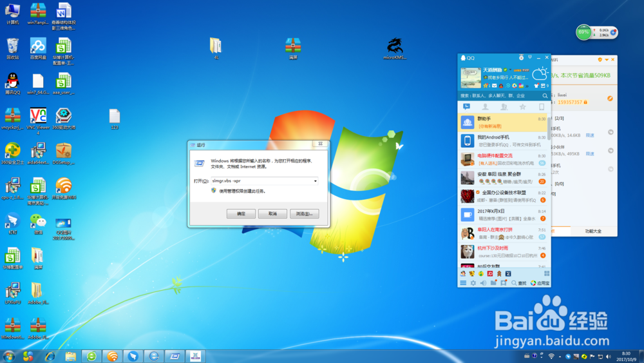Image resolution: width=644 pixels, height=363 pixels.
Task: Open 360驱动大师 desktop shortcut
Action: [x=64, y=119]
